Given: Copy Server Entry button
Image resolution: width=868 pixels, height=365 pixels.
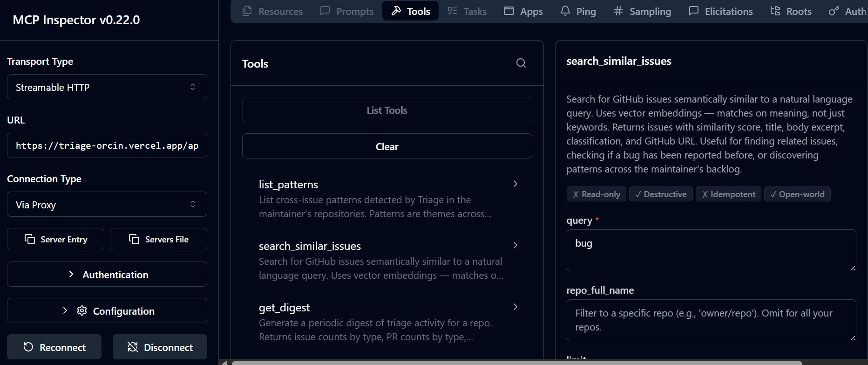Looking at the screenshot, I should pos(55,239).
